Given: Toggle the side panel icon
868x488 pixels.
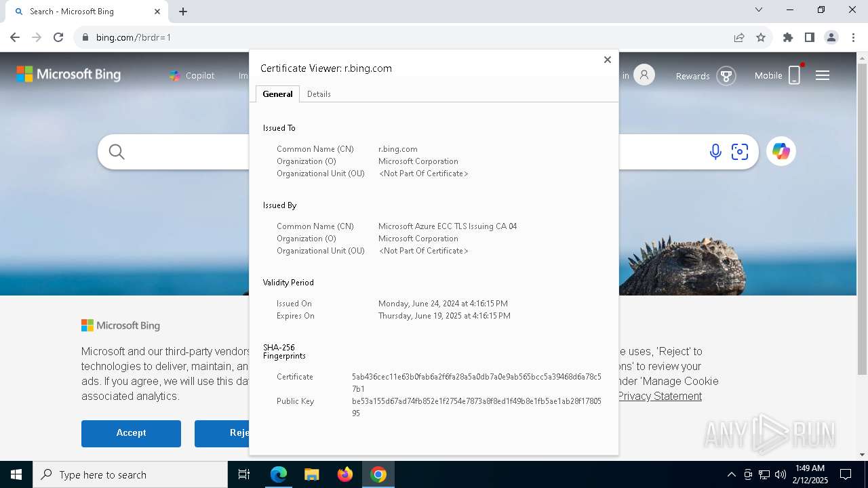Looking at the screenshot, I should [x=810, y=37].
